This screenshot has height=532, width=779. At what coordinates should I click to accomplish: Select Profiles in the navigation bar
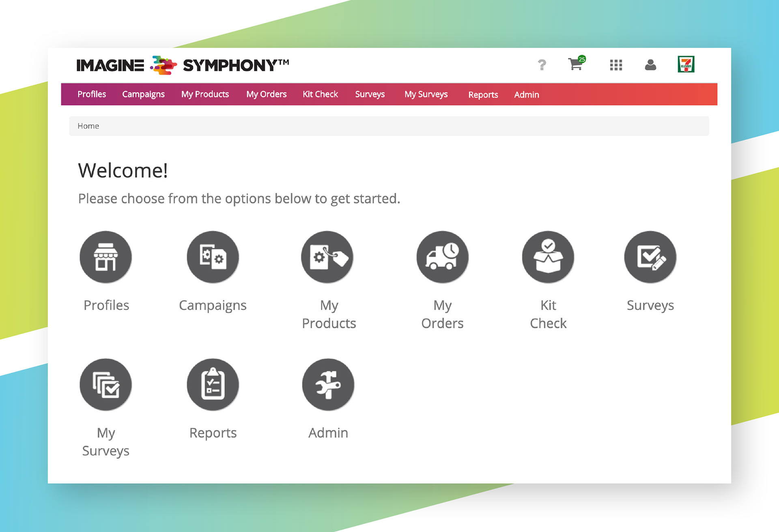click(x=92, y=94)
